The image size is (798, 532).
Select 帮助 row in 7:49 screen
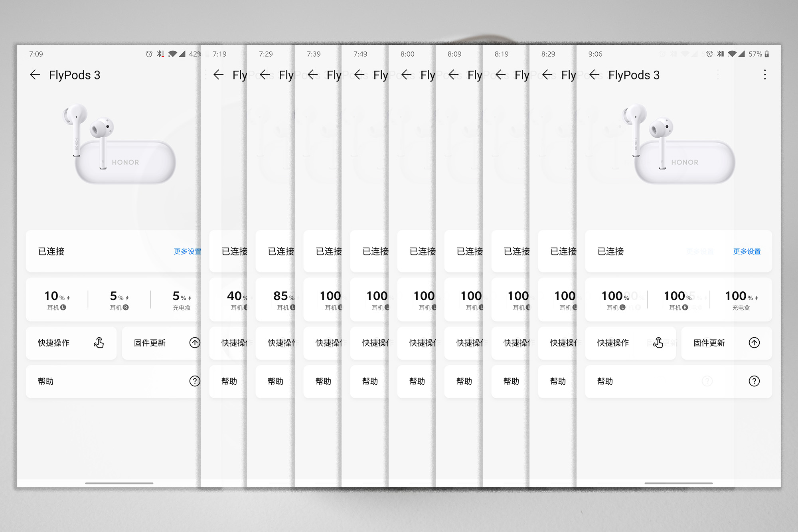point(369,382)
